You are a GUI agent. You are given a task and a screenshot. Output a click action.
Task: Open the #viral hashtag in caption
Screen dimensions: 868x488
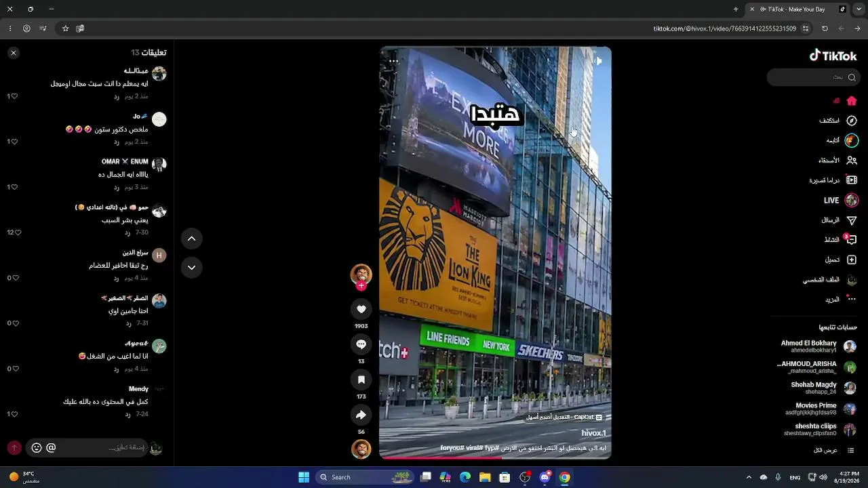point(473,448)
